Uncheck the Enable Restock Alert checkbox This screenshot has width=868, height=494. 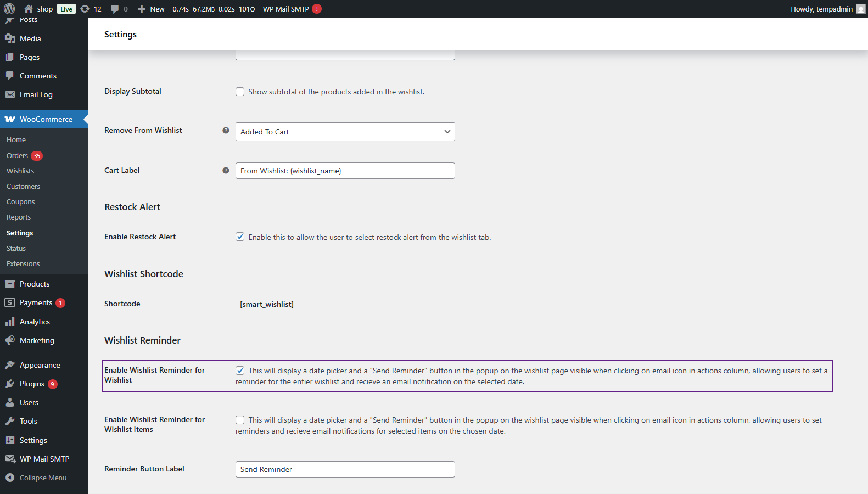(x=240, y=237)
